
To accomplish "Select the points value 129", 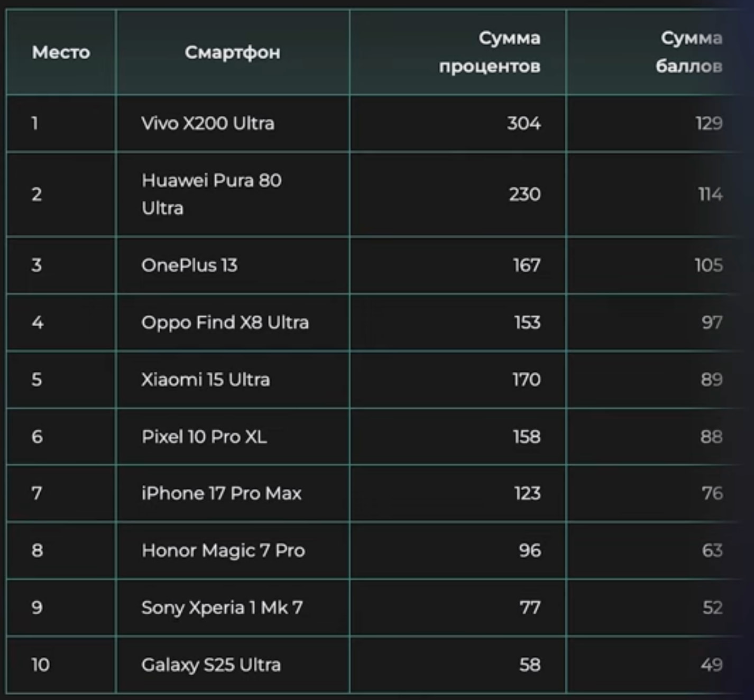I will pyautogui.click(x=709, y=123).
